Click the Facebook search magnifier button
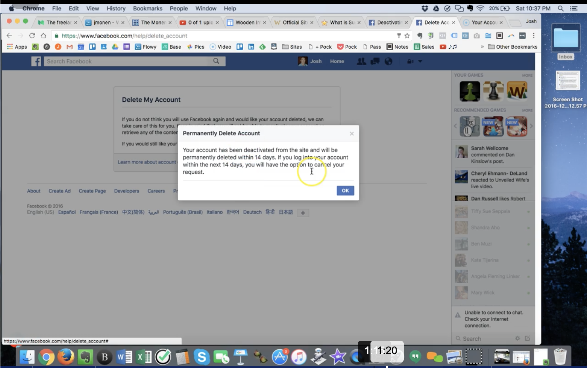The image size is (588, 368). tap(216, 61)
